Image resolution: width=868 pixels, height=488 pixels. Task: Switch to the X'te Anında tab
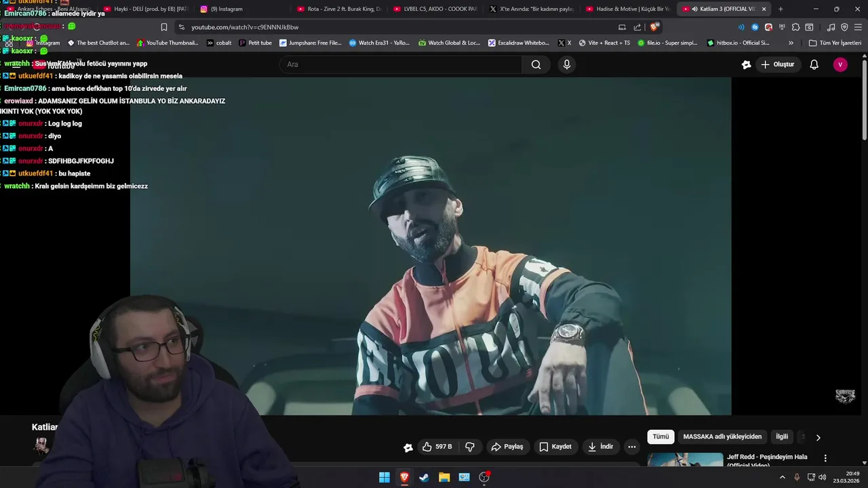point(532,9)
